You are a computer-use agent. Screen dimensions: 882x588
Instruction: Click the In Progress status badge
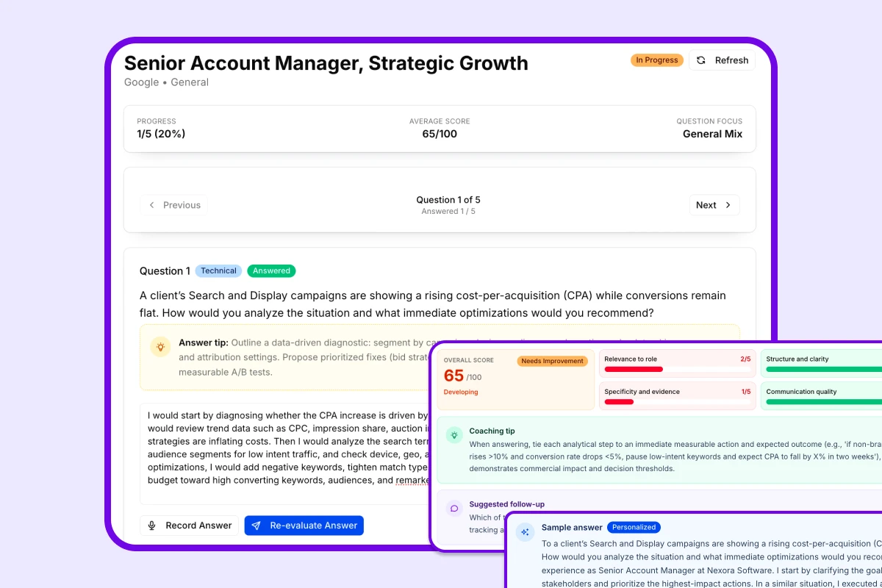coord(657,60)
